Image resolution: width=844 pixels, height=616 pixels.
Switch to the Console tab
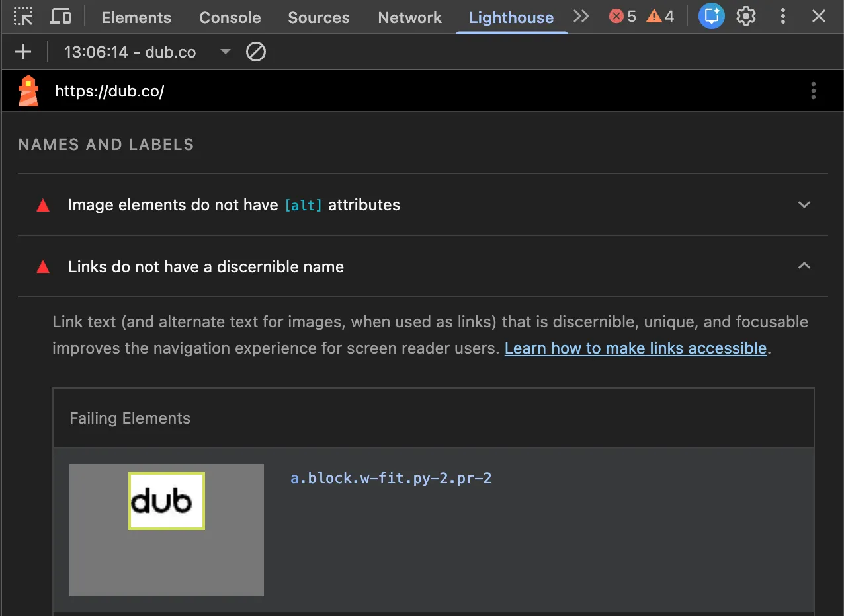click(x=230, y=18)
